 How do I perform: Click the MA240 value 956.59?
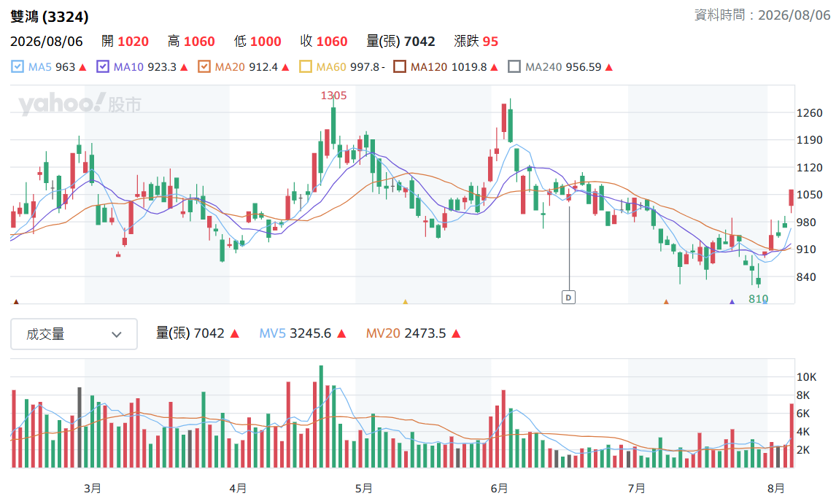point(584,67)
